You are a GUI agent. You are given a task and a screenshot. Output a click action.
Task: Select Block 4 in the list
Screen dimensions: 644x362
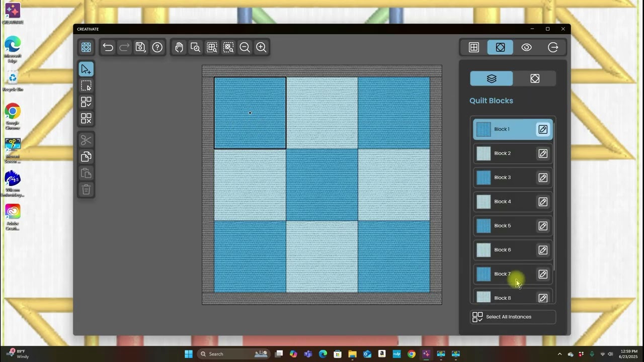[513, 202]
